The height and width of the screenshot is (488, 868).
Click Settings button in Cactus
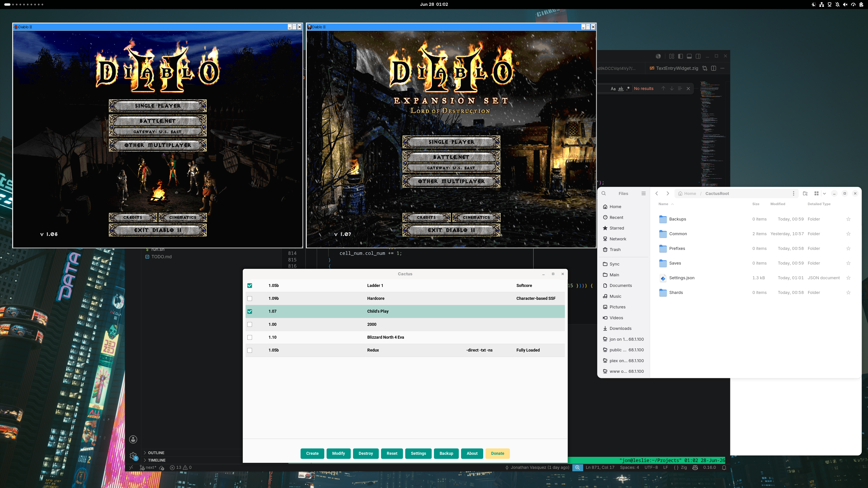[418, 453]
